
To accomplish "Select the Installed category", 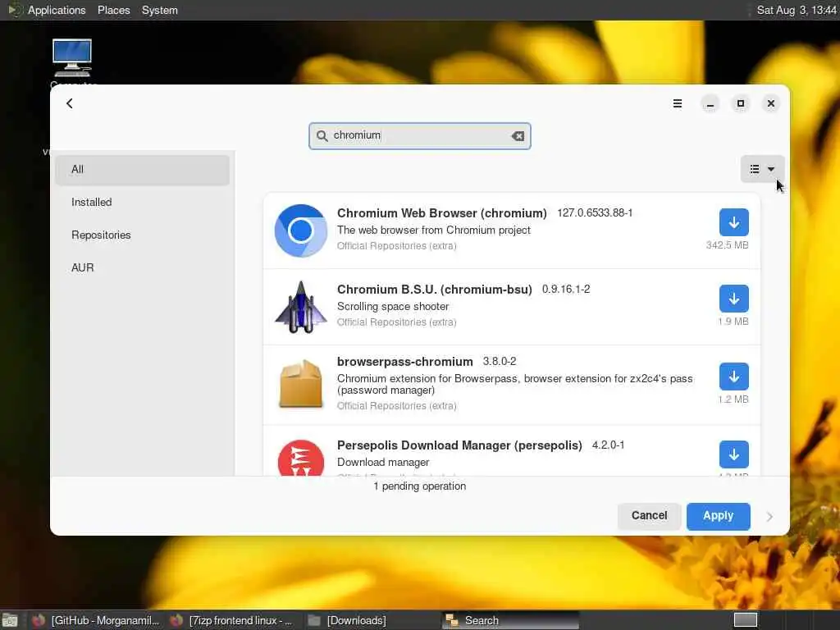I will [x=142, y=203].
